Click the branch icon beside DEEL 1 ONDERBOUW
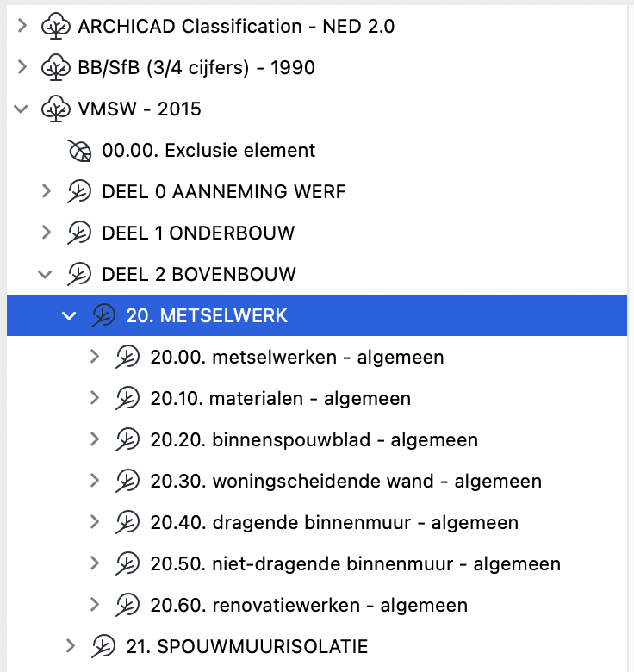 (x=79, y=233)
